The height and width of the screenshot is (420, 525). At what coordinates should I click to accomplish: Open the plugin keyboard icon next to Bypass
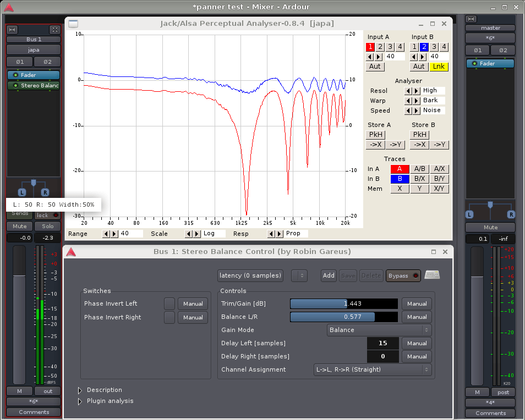coord(432,275)
